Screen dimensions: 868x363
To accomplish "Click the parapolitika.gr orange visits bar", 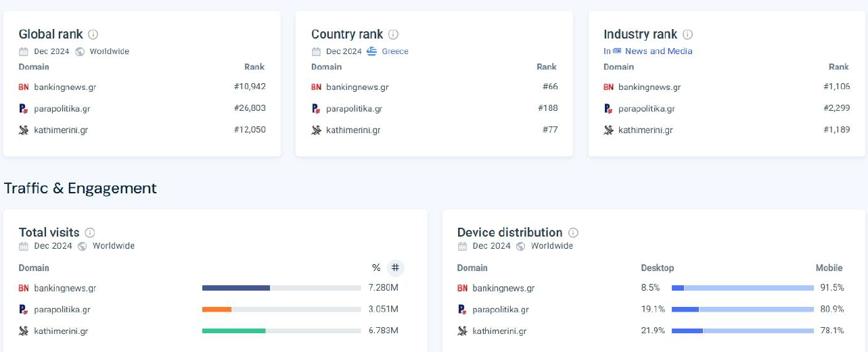I will click(x=216, y=310).
